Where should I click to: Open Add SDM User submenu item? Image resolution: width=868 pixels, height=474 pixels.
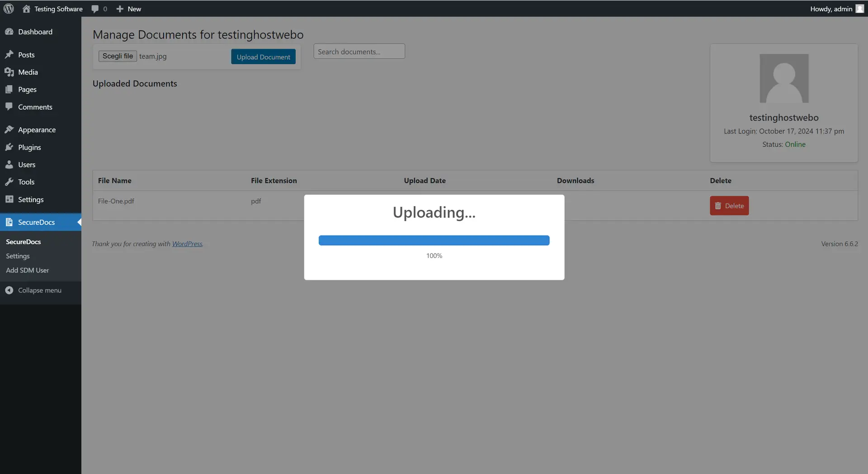[27, 270]
